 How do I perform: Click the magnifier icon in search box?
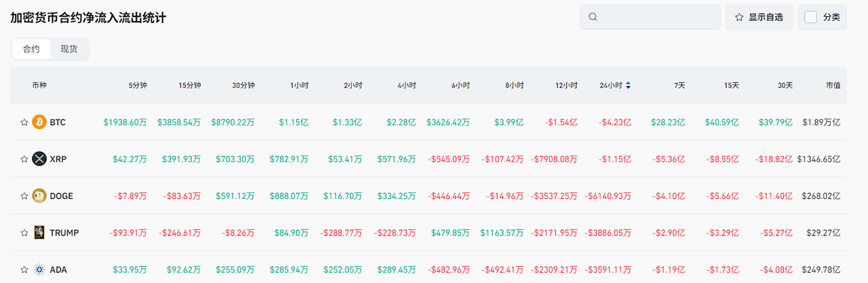(593, 17)
